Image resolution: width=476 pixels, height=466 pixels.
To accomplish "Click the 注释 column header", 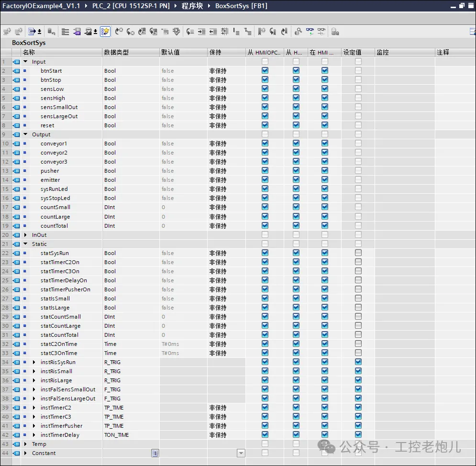I will coord(455,52).
